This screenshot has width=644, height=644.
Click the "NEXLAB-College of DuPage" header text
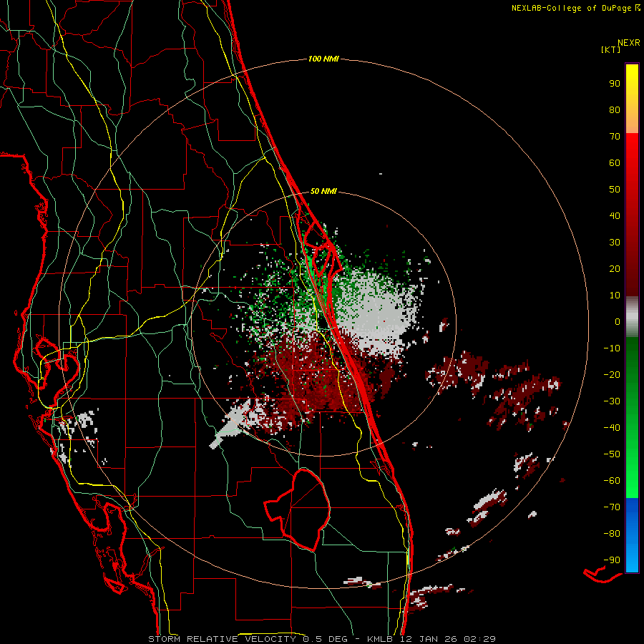coord(571,8)
